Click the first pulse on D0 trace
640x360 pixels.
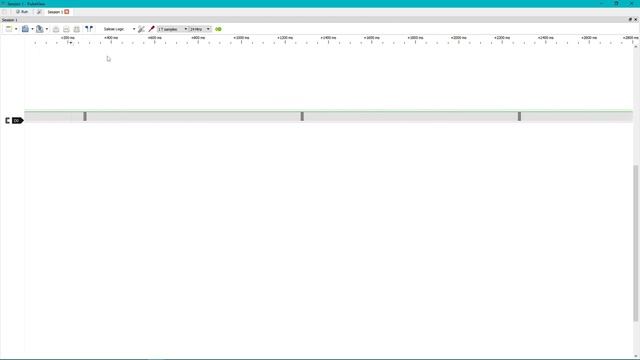[x=85, y=116]
